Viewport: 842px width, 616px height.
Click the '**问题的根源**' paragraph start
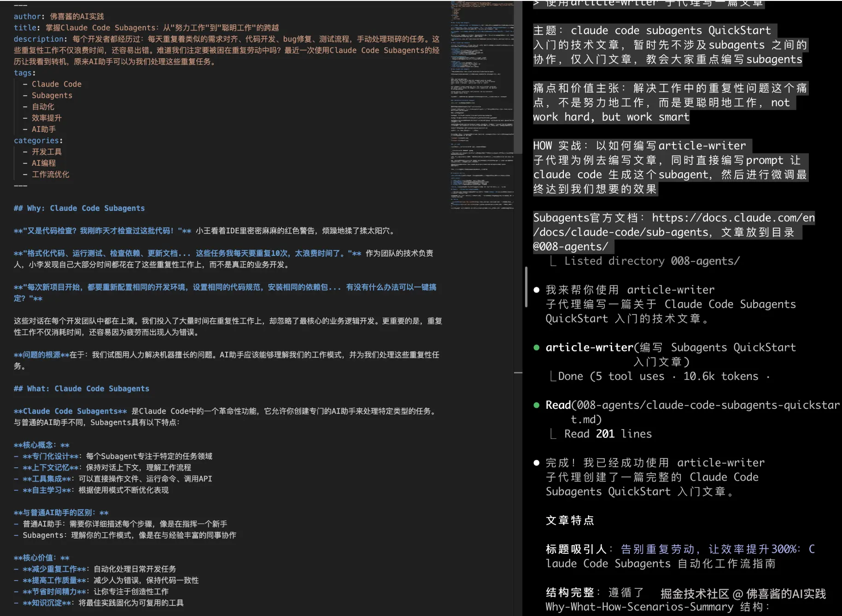click(41, 355)
